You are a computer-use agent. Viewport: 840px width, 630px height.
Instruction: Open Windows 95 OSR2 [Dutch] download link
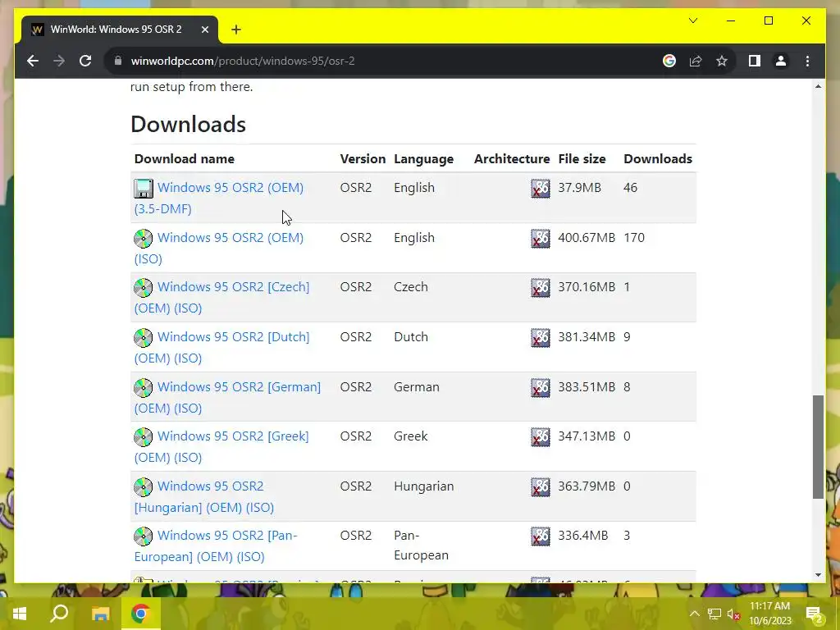pos(221,347)
